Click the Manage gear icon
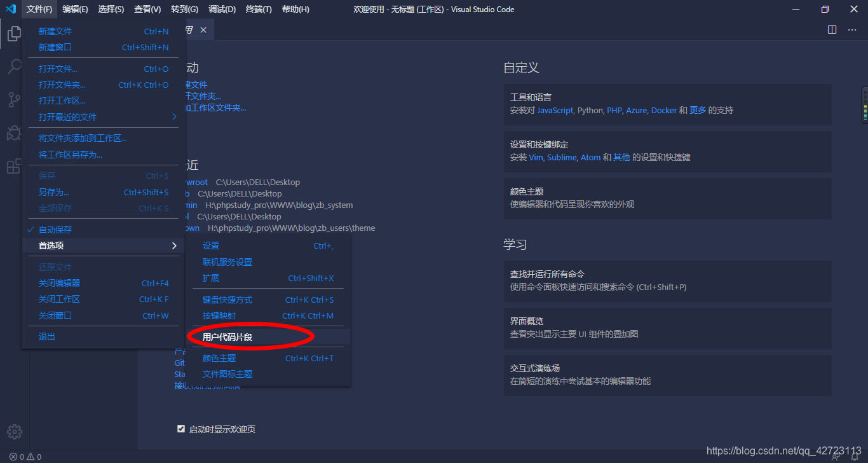The height and width of the screenshot is (463, 868). (14, 431)
